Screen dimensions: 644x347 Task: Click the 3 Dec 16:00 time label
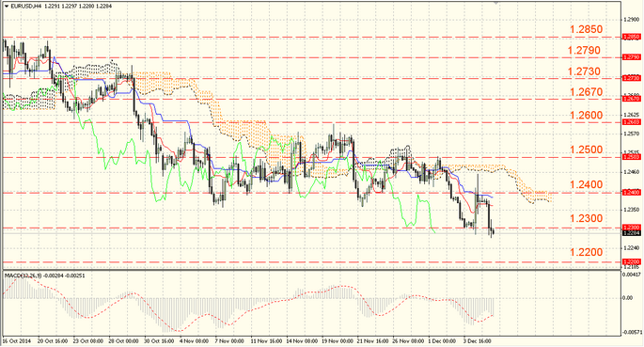478,341
